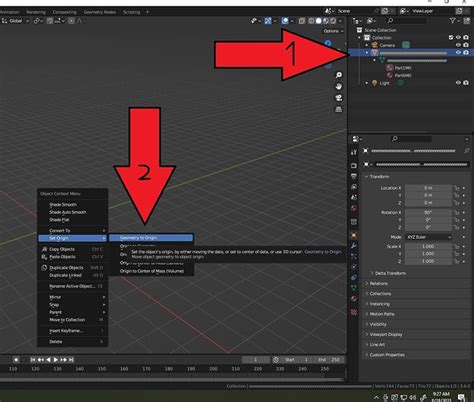Hide the selected object with its eye icon
Image resolution: width=474 pixels, height=402 pixels.
click(458, 52)
